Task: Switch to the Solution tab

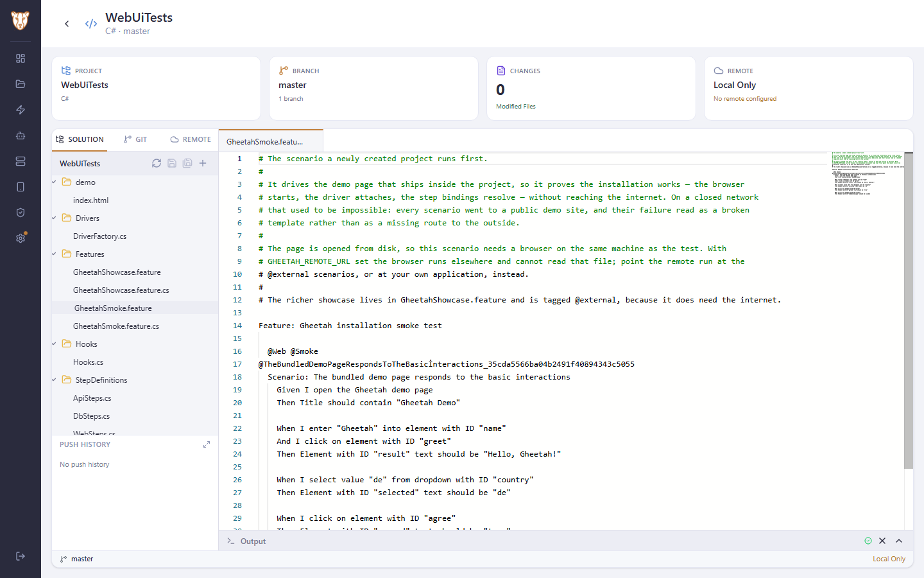Action: [80, 139]
